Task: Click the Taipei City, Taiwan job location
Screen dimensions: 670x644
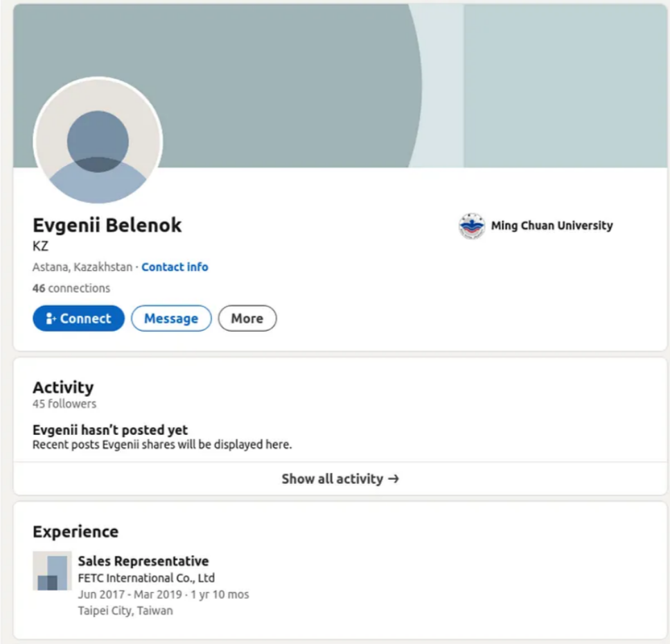Action: pyautogui.click(x=125, y=611)
